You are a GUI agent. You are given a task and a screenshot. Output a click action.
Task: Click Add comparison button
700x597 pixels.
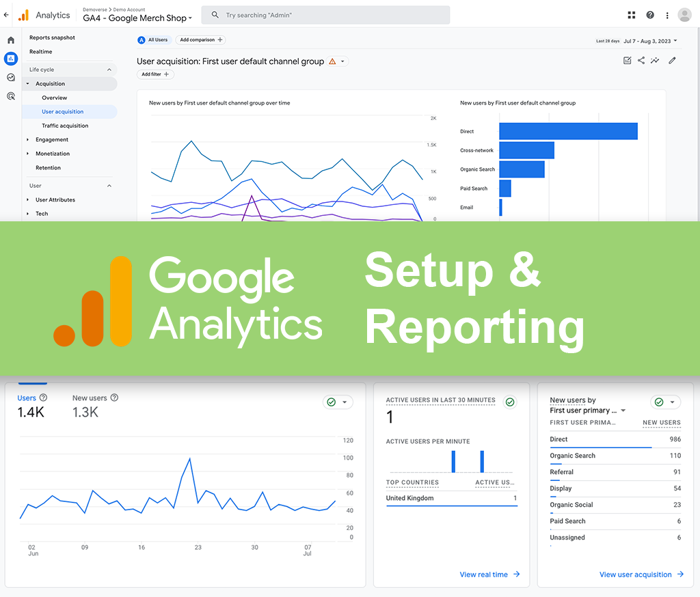(x=201, y=40)
